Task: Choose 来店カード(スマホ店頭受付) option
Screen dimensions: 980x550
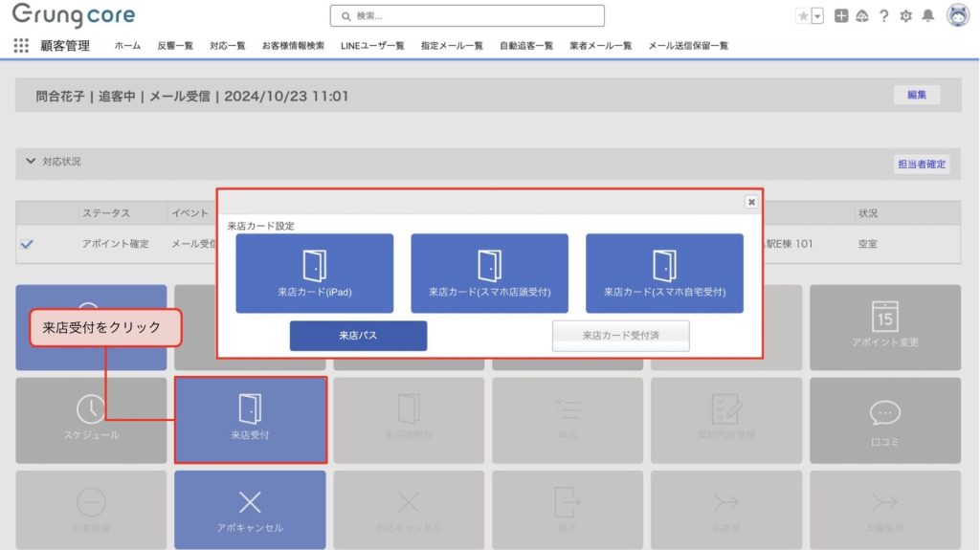Action: (x=489, y=273)
